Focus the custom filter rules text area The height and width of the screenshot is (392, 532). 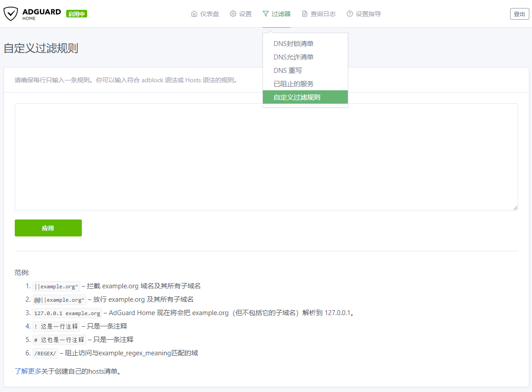click(266, 156)
